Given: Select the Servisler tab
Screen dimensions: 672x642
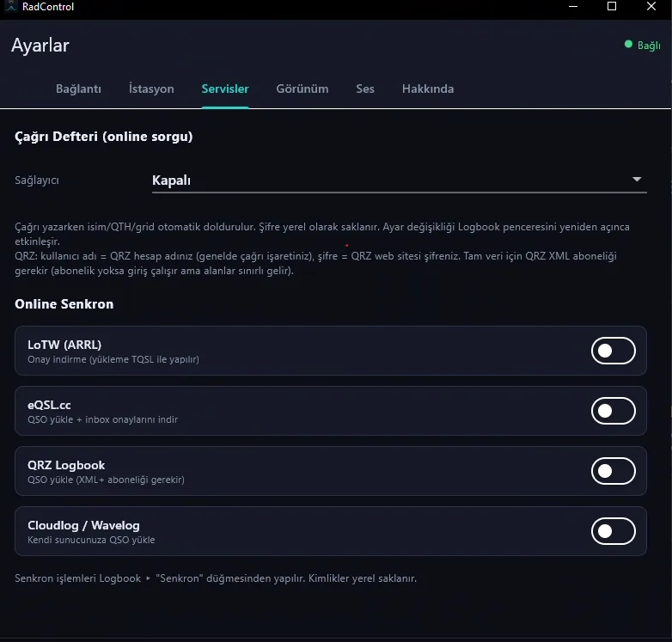Looking at the screenshot, I should (x=225, y=89).
